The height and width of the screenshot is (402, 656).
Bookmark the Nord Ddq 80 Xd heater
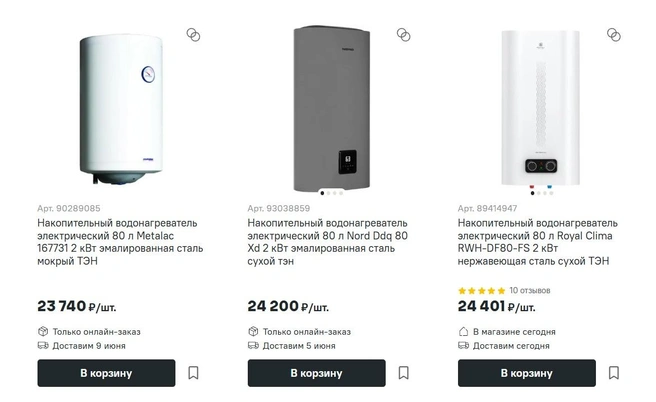(404, 372)
